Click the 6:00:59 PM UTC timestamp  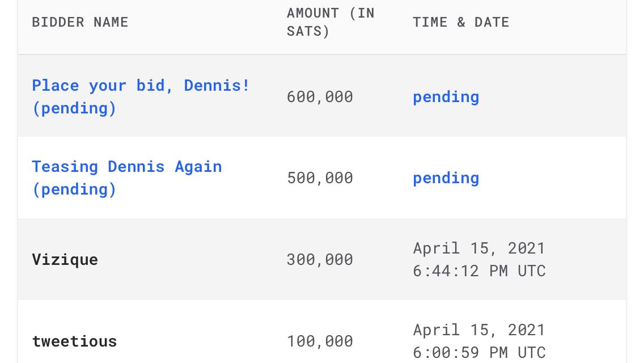point(479,353)
